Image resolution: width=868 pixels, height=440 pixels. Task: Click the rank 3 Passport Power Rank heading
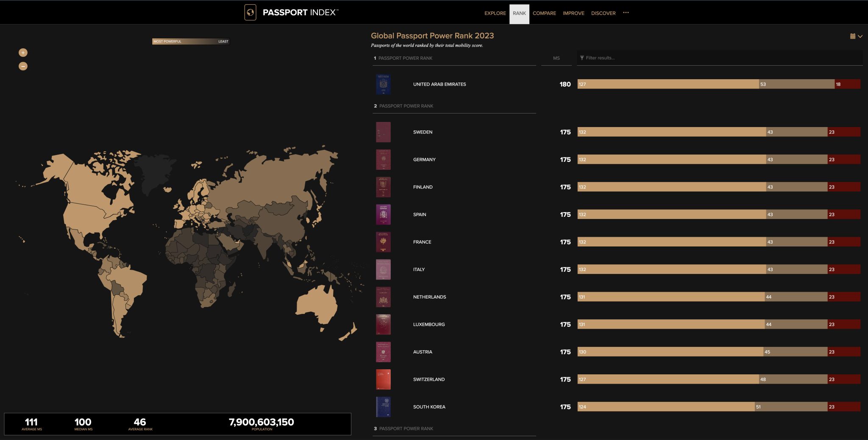[403, 429]
